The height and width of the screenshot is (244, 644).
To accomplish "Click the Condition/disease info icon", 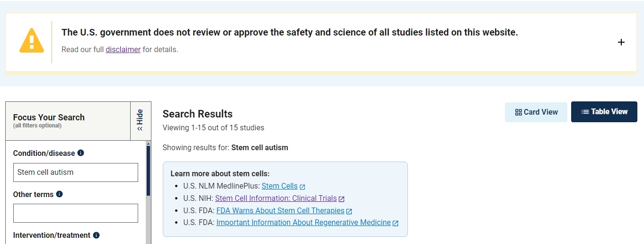I will pyautogui.click(x=81, y=153).
